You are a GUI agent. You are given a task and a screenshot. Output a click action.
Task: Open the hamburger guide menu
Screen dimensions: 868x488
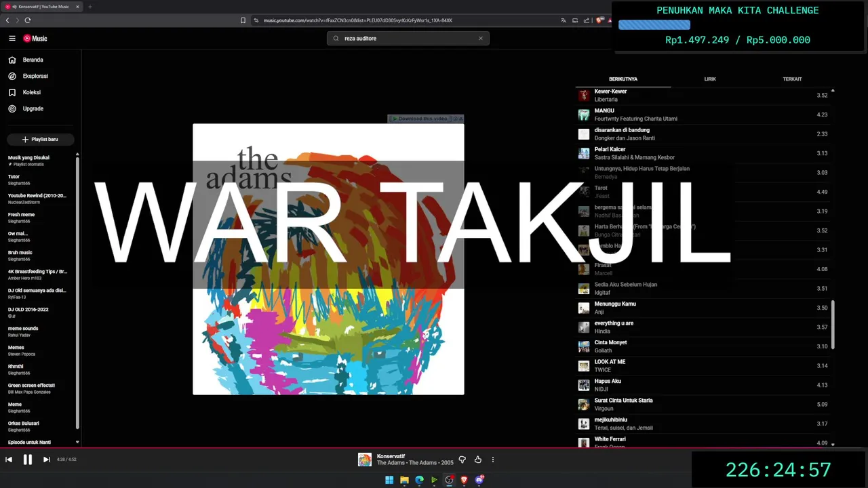[x=12, y=39]
